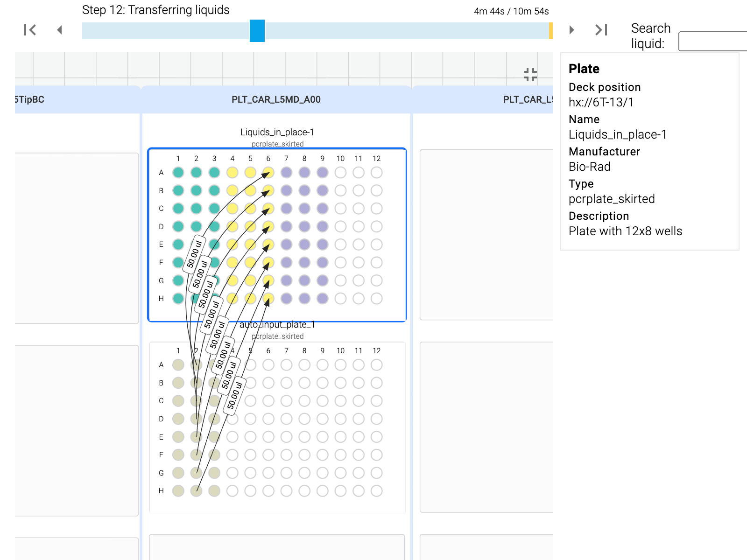Click the yellow end marker on timeline

(550, 31)
